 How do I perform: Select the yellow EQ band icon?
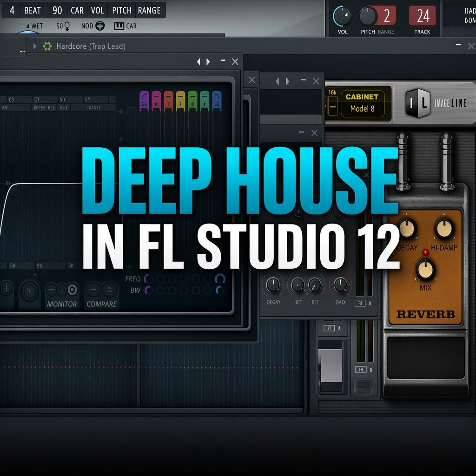click(180, 101)
